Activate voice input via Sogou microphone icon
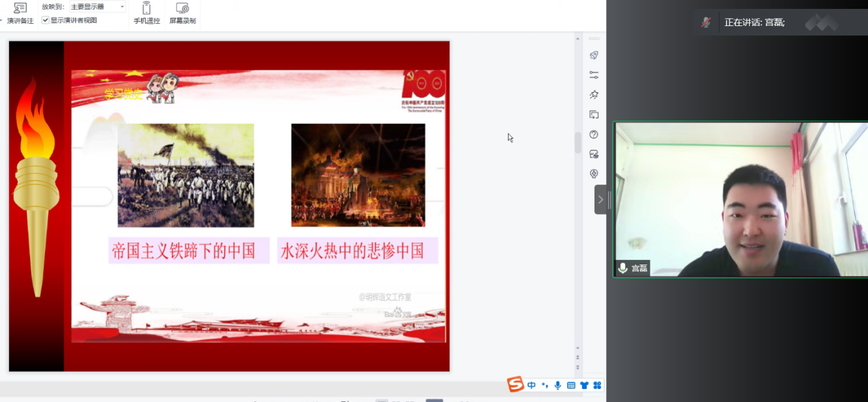The width and height of the screenshot is (868, 402). tap(557, 384)
